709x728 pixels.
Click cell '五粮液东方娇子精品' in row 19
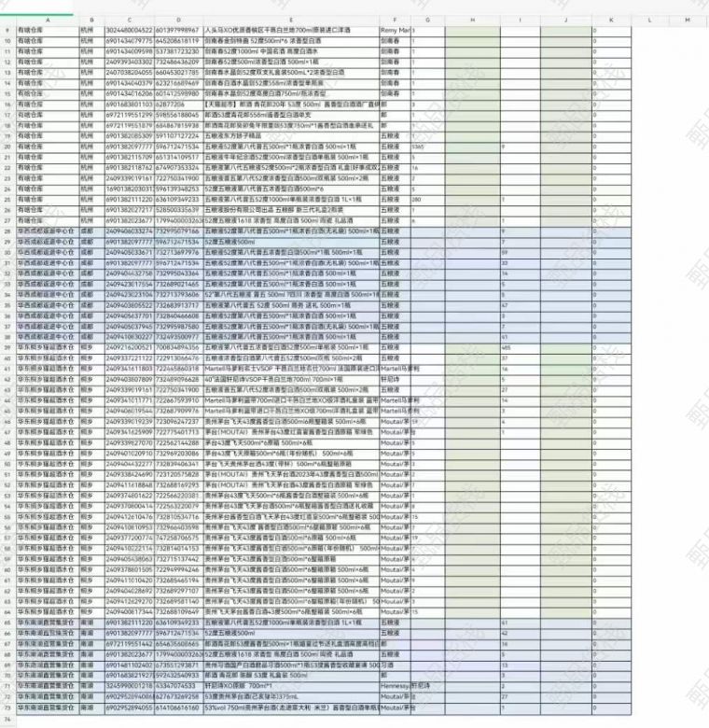[291, 136]
